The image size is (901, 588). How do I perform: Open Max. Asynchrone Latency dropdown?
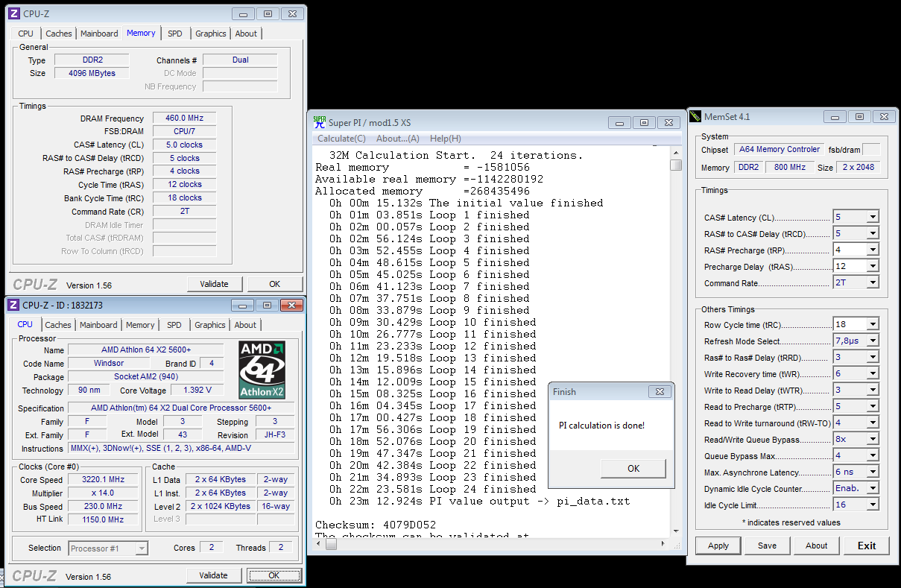coord(872,472)
